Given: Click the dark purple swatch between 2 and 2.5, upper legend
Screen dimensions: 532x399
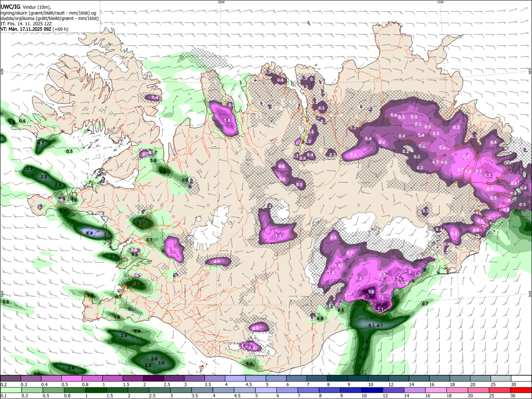Looking at the screenshot, I should (153, 379).
